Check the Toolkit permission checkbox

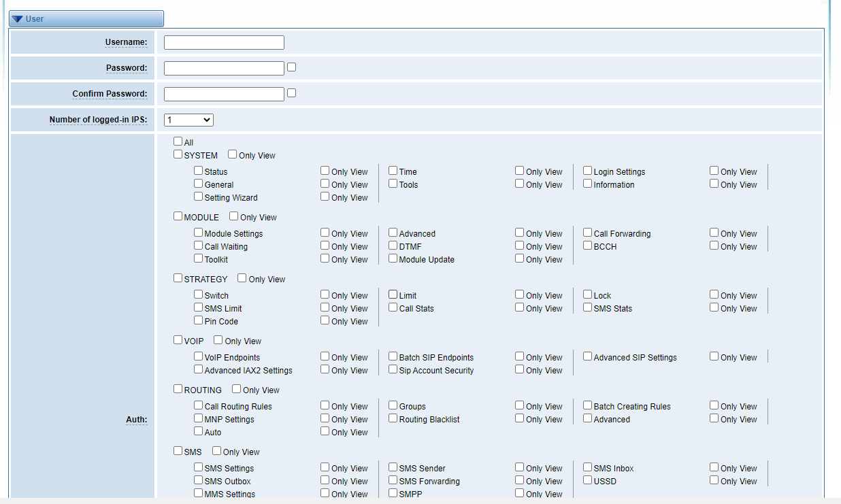click(x=198, y=258)
